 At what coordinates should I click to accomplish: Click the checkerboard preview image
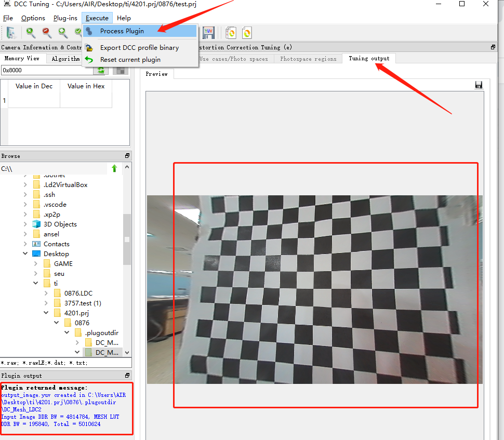[315, 289]
